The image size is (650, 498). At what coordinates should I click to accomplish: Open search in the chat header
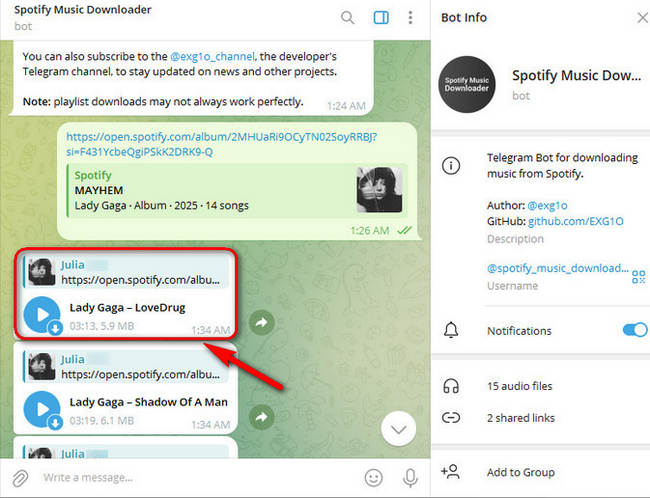pos(347,17)
